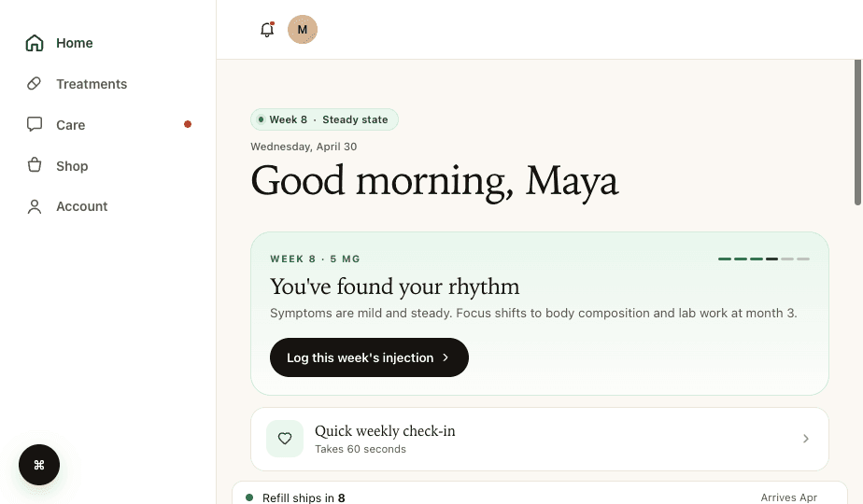Open the profile avatar labeled M
Viewport: 863px width, 504px height.
(303, 30)
